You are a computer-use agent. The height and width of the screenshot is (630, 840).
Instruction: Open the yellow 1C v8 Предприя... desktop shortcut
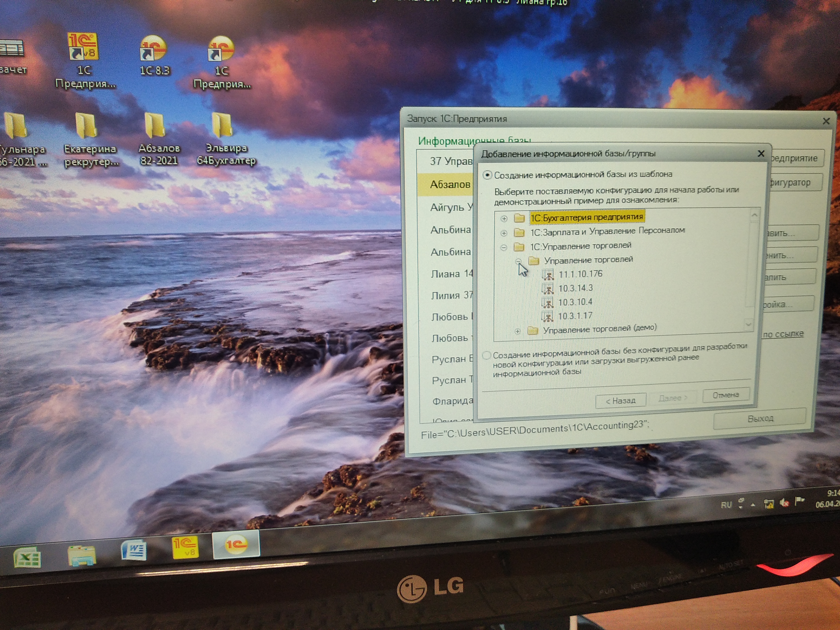(x=84, y=61)
